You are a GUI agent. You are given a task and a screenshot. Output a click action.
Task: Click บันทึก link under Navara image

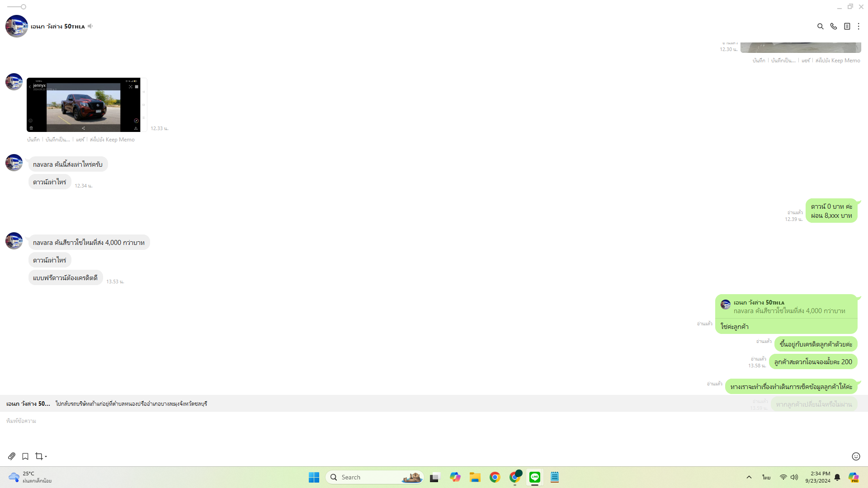[33, 140]
